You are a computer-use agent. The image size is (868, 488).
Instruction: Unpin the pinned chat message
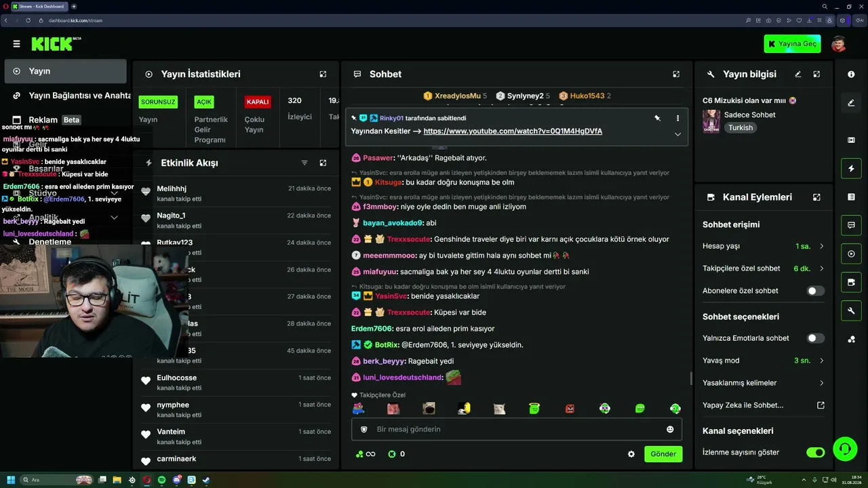[x=657, y=118]
